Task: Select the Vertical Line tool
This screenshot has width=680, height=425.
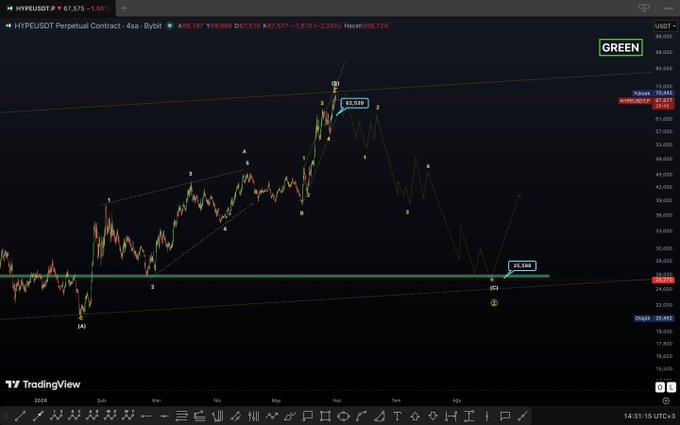Action: (x=487, y=416)
